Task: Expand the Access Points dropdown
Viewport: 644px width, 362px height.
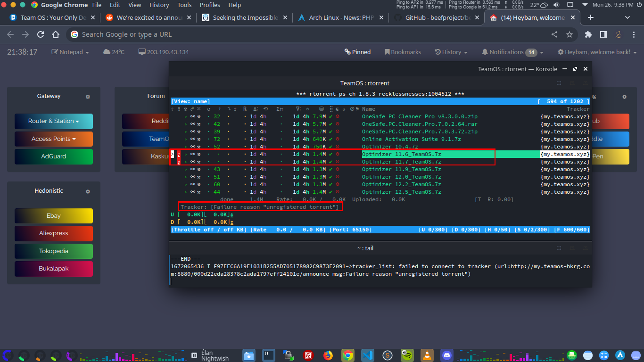Action: 54,139
